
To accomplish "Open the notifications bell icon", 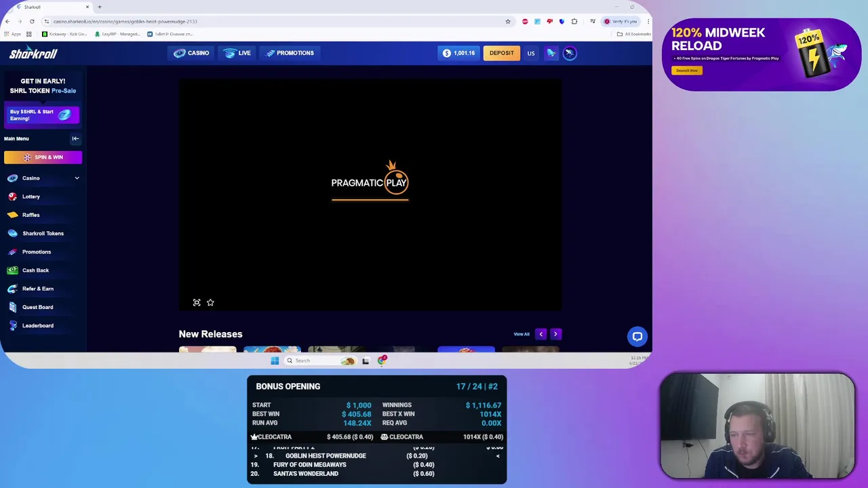I will [x=551, y=53].
